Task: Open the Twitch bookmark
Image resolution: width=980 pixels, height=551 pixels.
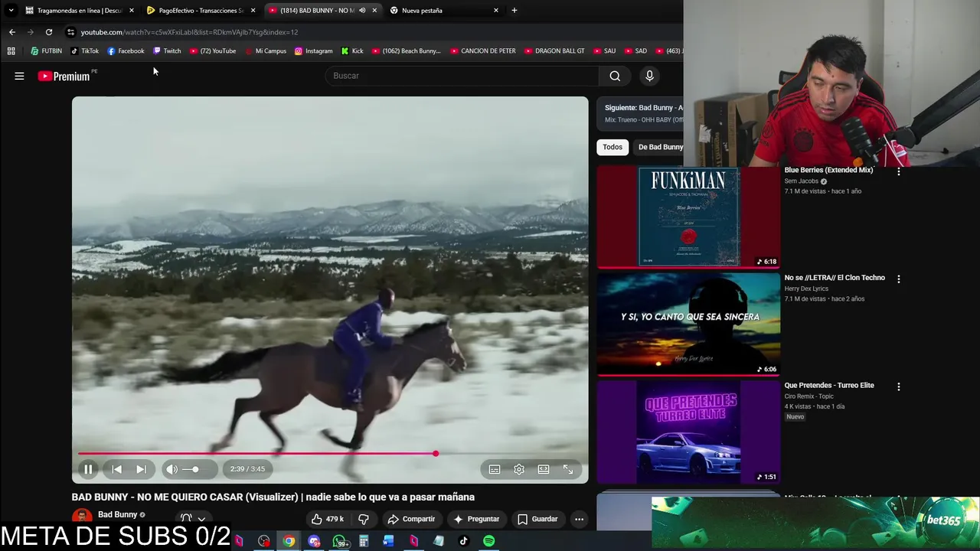Action: (x=167, y=51)
